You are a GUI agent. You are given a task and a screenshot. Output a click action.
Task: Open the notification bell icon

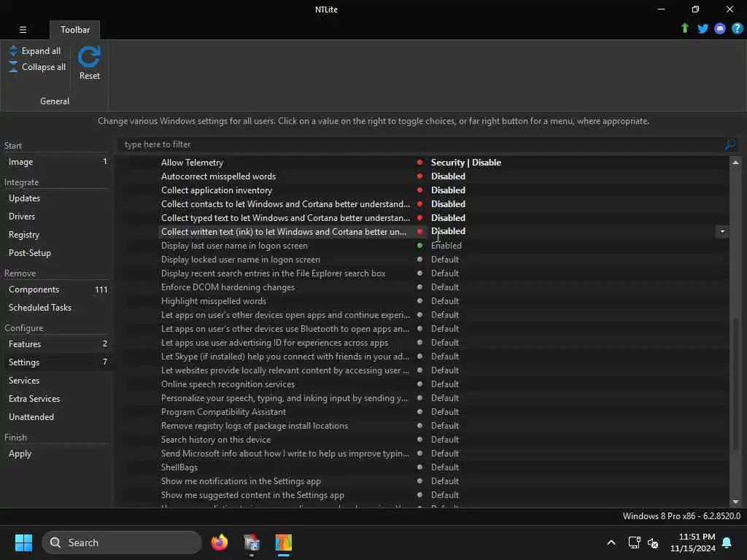(x=727, y=542)
